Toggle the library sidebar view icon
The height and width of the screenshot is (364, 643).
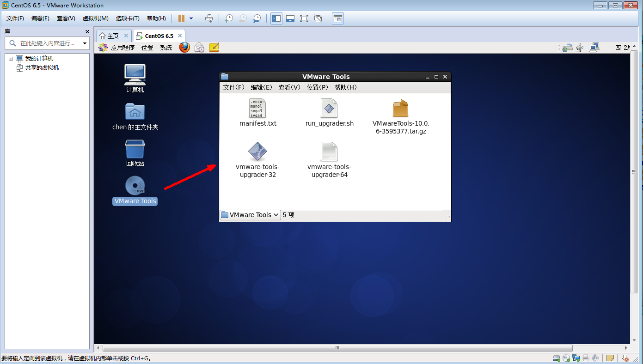point(276,18)
